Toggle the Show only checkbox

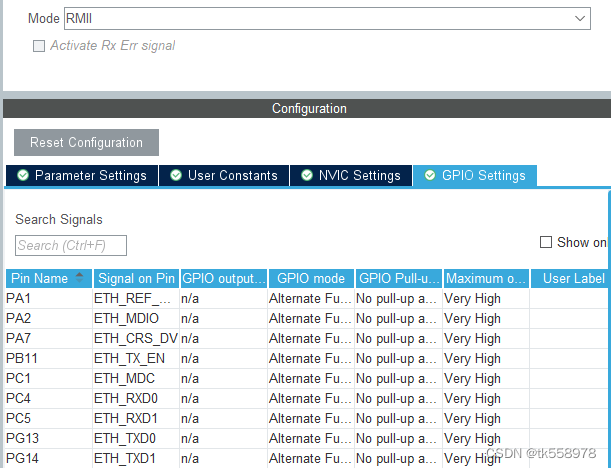[546, 242]
